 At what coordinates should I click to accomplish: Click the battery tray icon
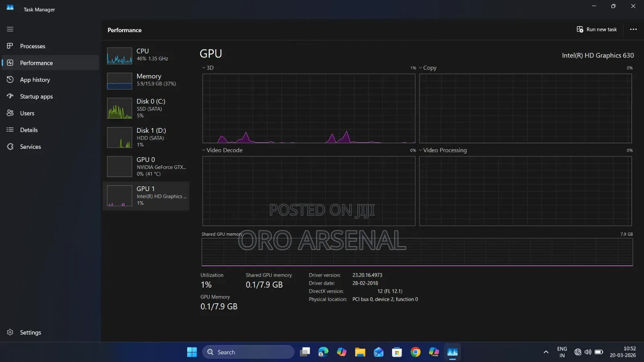(599, 352)
